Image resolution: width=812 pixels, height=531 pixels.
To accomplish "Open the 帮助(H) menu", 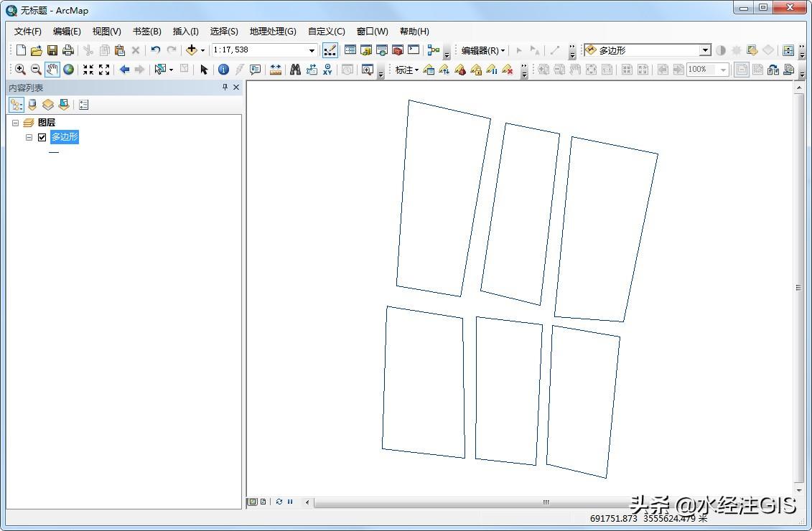I will [x=414, y=31].
